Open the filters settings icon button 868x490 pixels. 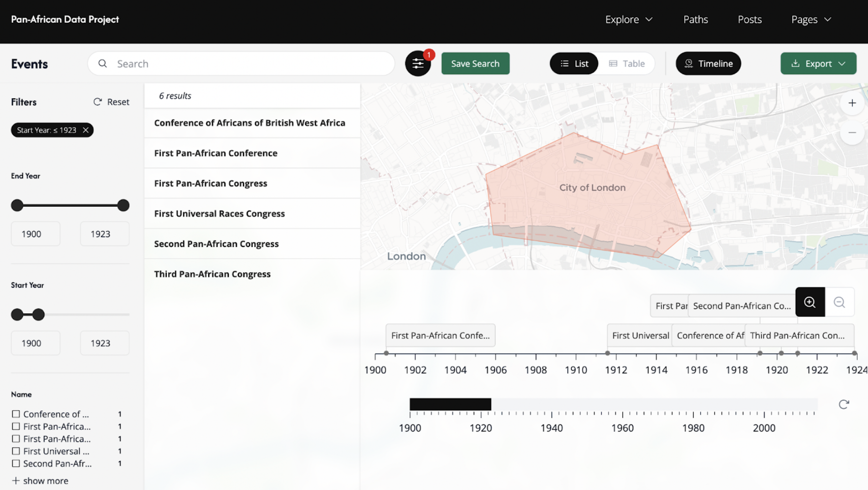pos(418,63)
